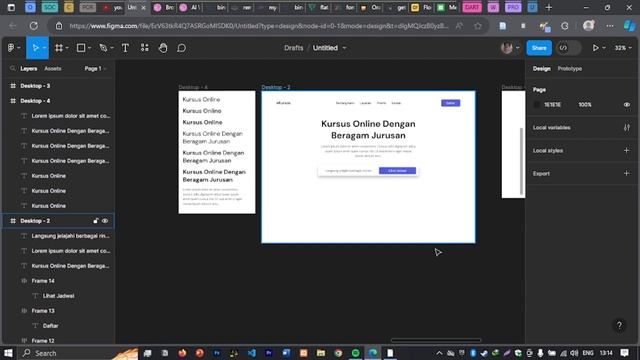Open the Resources tool

(144, 48)
